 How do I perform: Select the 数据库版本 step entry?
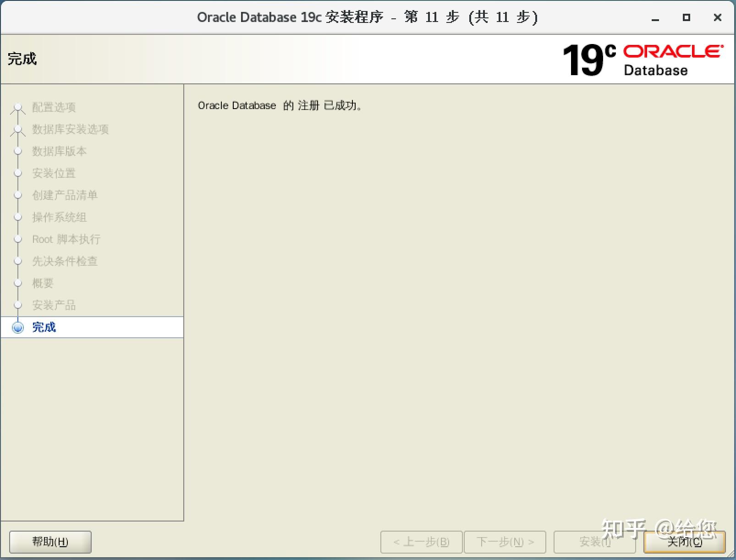(x=59, y=151)
